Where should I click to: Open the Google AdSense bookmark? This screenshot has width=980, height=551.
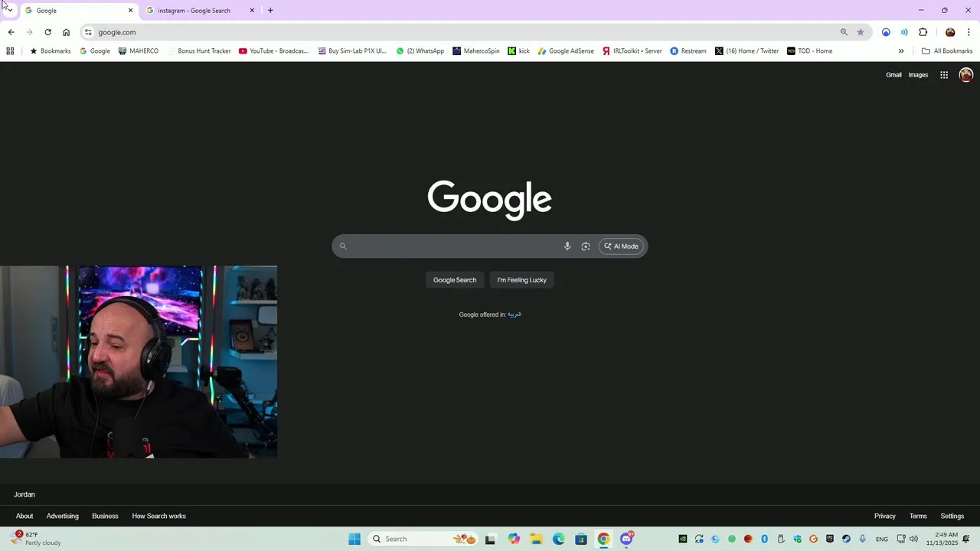(x=566, y=51)
